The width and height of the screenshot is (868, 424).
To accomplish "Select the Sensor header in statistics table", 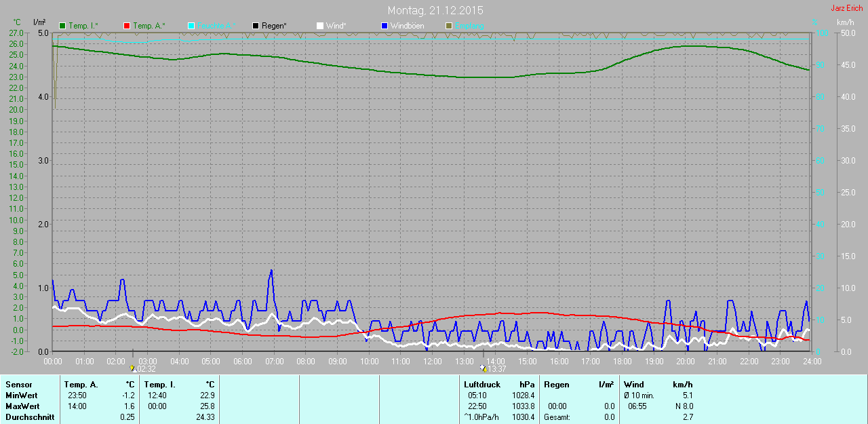I will [18, 385].
